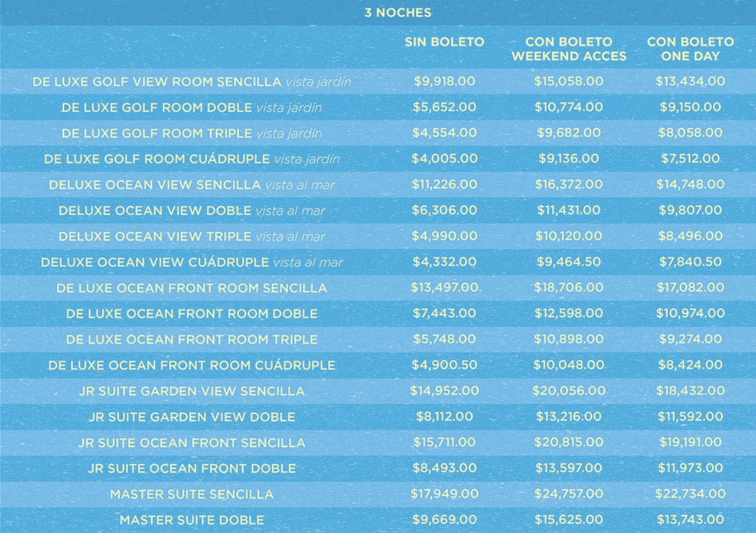The height and width of the screenshot is (533, 756).
Task: Select the Deluxe Ocean View Sencilla row label
Action: [192, 185]
